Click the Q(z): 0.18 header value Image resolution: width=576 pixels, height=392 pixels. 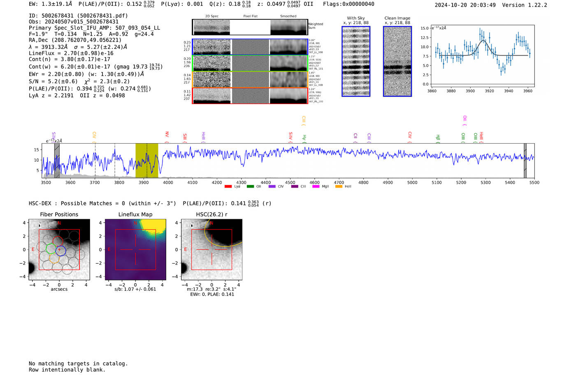231,4
